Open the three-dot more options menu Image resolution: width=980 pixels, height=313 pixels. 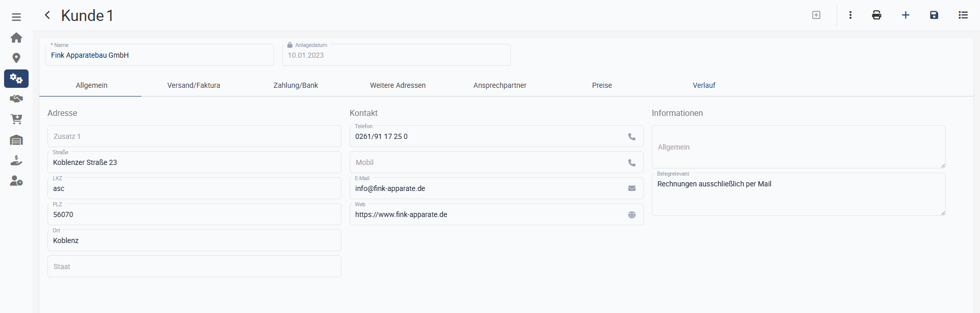click(850, 15)
